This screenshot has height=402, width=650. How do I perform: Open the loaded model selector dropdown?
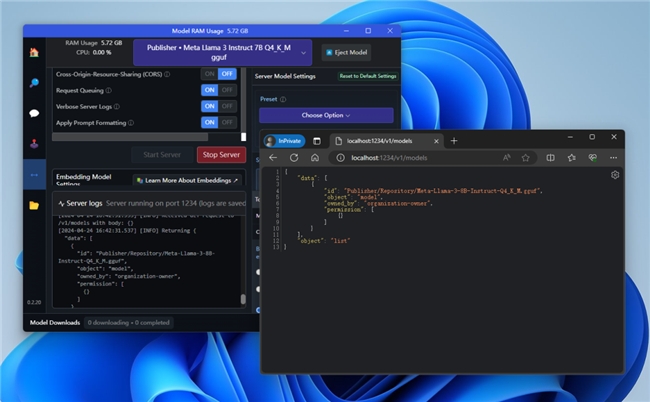pyautogui.click(x=223, y=53)
